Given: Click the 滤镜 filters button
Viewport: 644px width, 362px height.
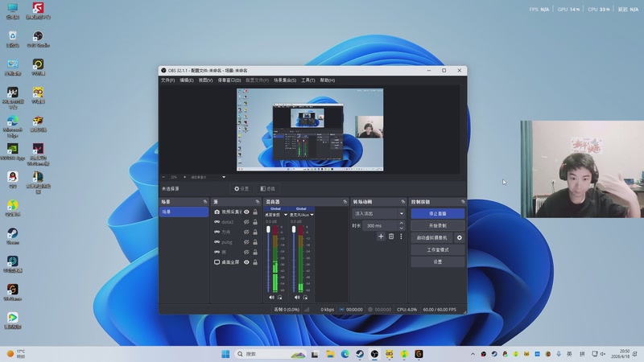Looking at the screenshot, I should point(267,189).
